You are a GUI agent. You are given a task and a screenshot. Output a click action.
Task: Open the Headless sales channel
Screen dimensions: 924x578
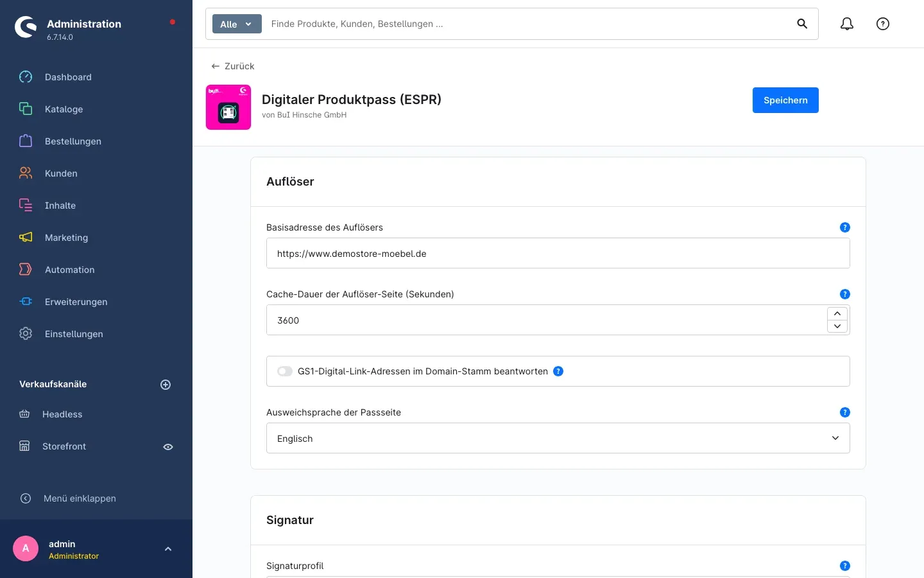(62, 414)
